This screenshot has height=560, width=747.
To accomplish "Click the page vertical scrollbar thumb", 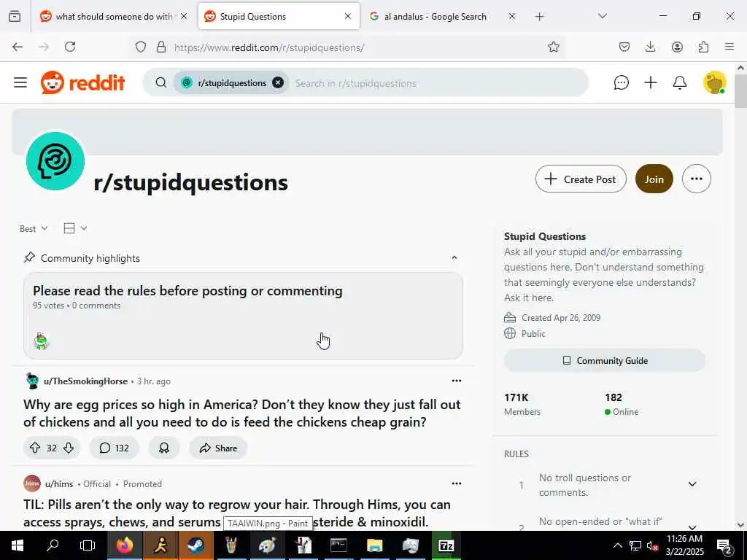I will (x=741, y=90).
